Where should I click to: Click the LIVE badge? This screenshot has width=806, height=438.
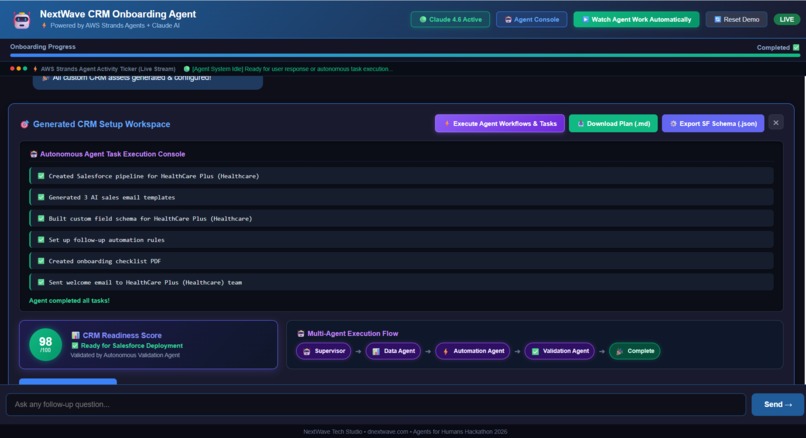click(786, 20)
